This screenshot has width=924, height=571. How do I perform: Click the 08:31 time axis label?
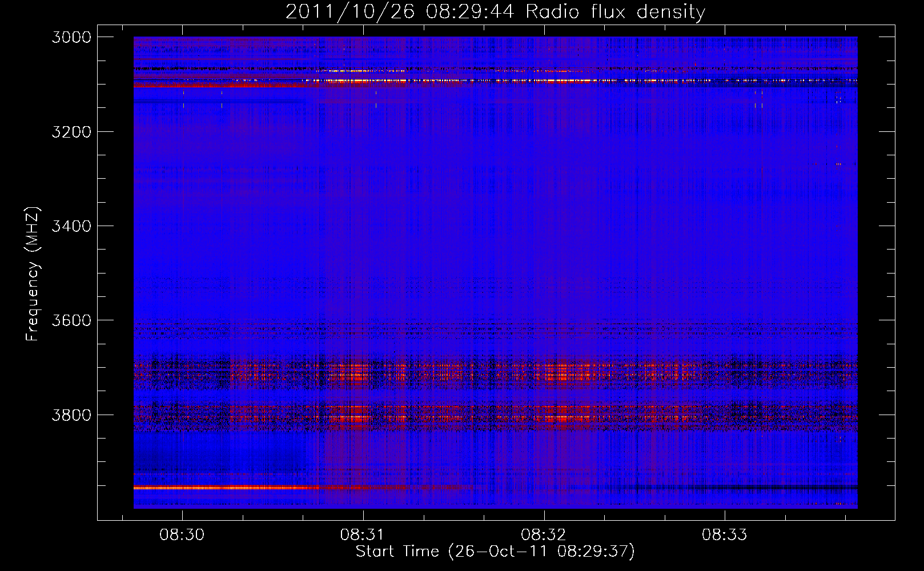[x=363, y=535]
